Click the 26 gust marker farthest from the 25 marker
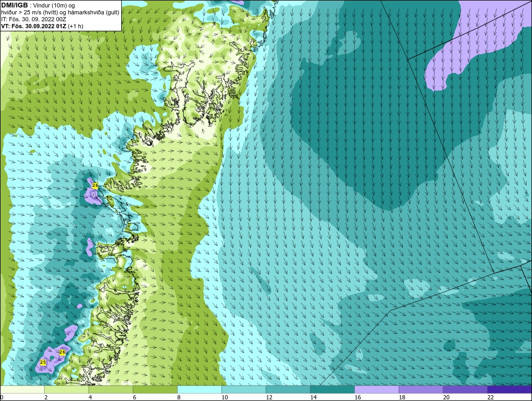Viewport: 532px width, 401px height. point(95,185)
